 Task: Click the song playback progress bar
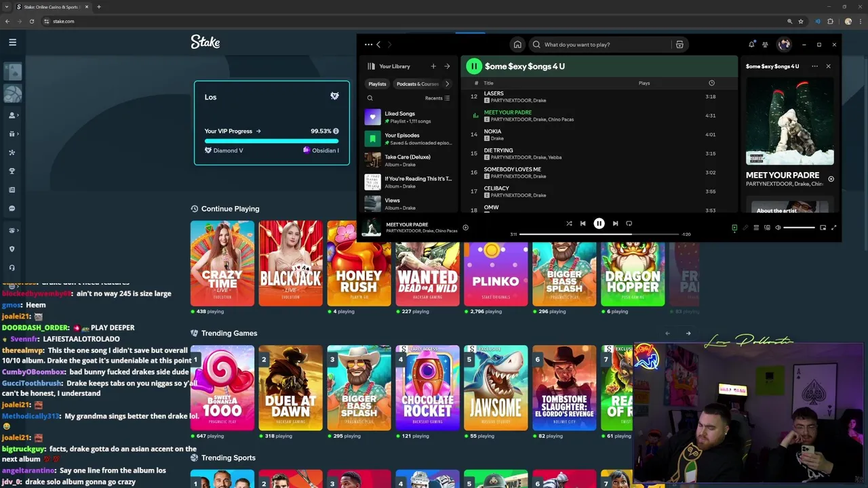[x=599, y=235]
